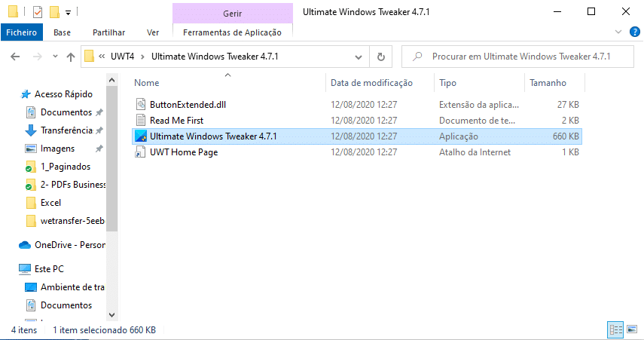Open the Transferências folder in sidebar
This screenshot has height=340, width=644.
point(66,130)
